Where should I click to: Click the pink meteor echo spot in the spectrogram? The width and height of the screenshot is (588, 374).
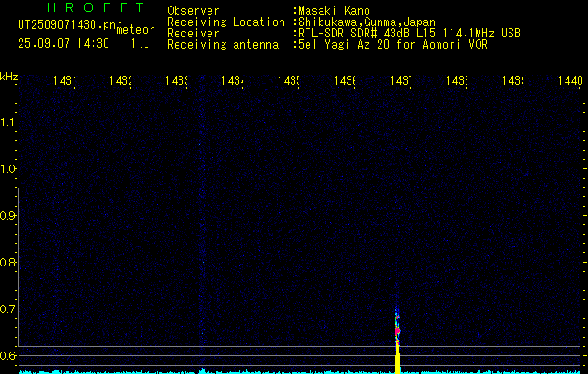(x=397, y=331)
